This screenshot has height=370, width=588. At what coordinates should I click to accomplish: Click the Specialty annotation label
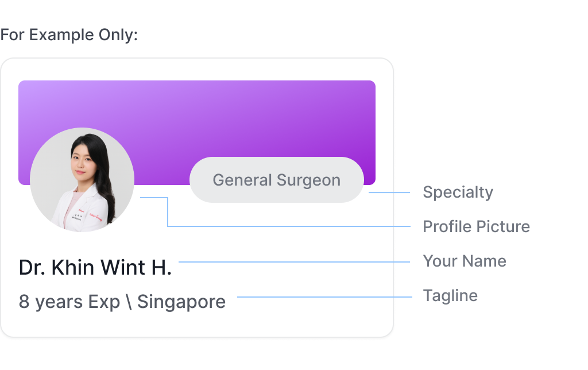coord(458,192)
